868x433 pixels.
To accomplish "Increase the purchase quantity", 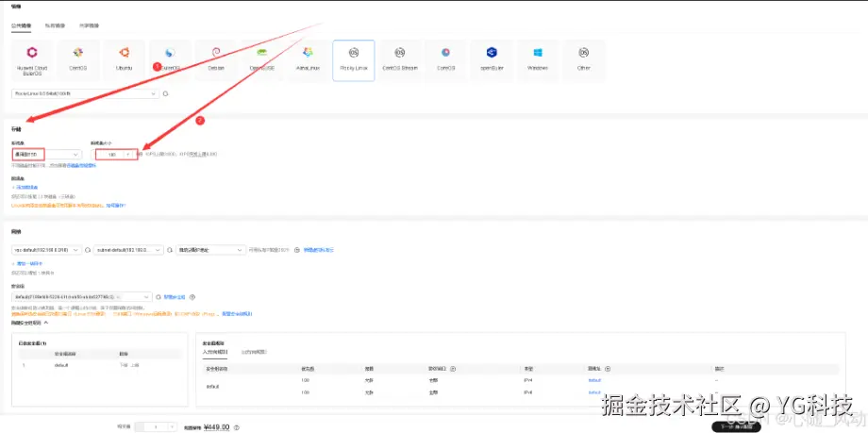I will [172, 427].
